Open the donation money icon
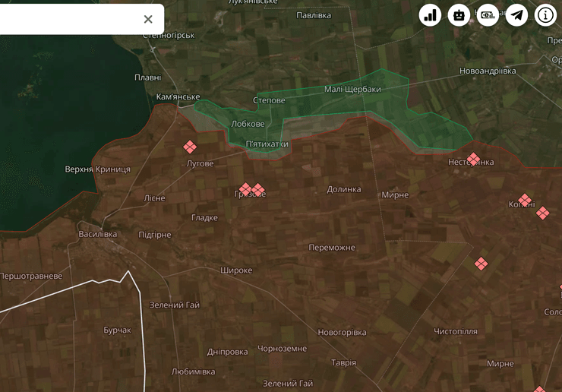 (488, 15)
